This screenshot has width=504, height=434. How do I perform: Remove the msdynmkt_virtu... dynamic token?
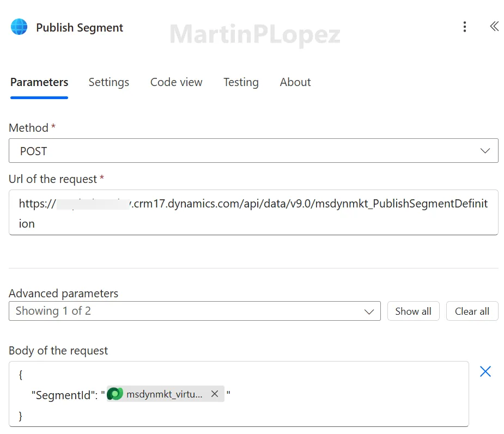[215, 394]
